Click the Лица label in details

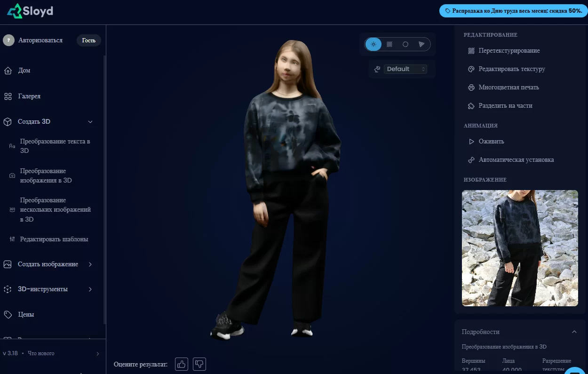(x=509, y=361)
